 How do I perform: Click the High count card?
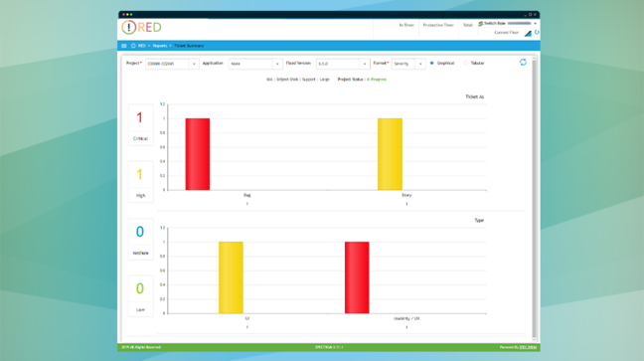(x=140, y=182)
